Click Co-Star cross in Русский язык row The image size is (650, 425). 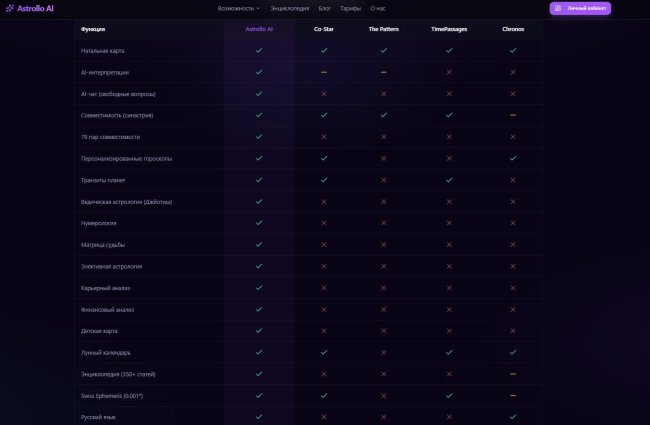(324, 417)
